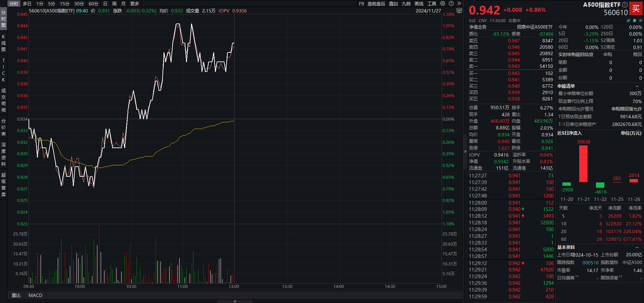Viewport: 644px width, 303px height.
Task: Toggle 盘前盘后 display in toolbar
Action: pos(376,4)
